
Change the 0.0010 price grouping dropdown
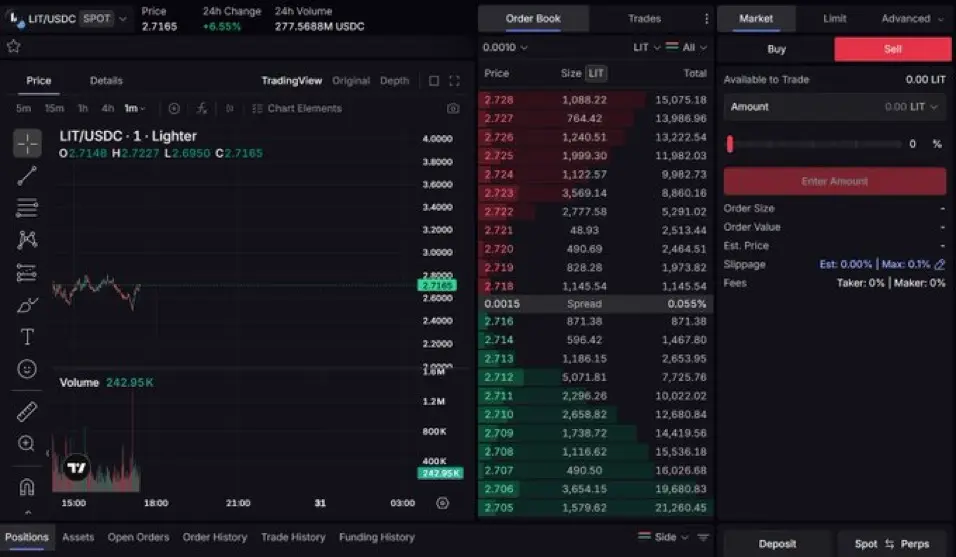(x=505, y=47)
